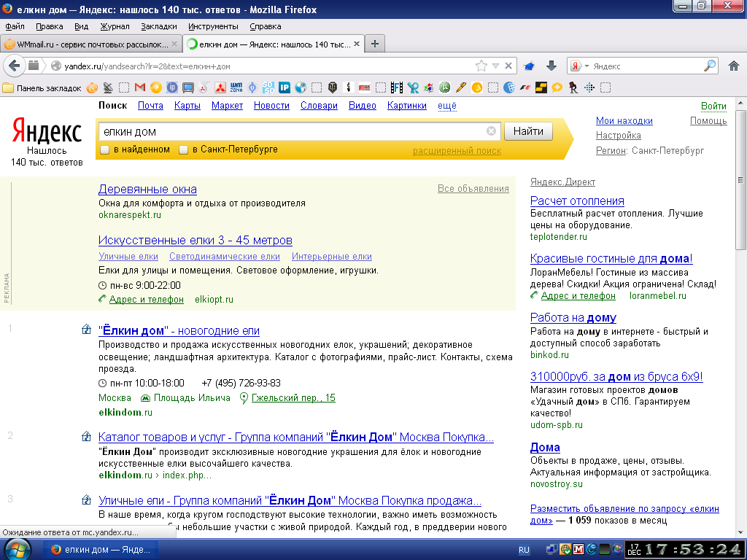Clear the Yandex search query field
Image resolution: width=747 pixels, height=560 pixels.
(x=491, y=131)
